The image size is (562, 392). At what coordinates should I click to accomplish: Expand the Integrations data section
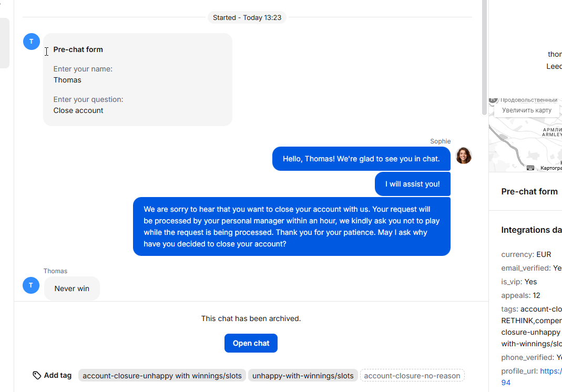[x=531, y=230]
